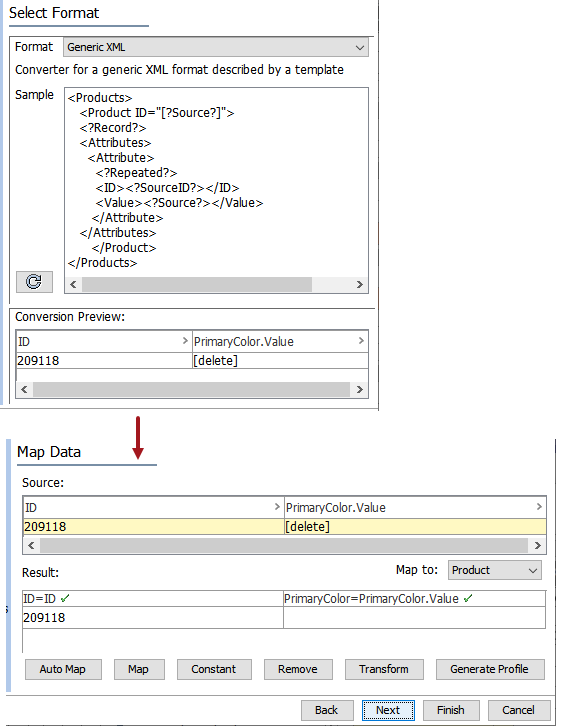The height and width of the screenshot is (726, 564).
Task: Click the refresh sample icon button
Action: click(34, 282)
